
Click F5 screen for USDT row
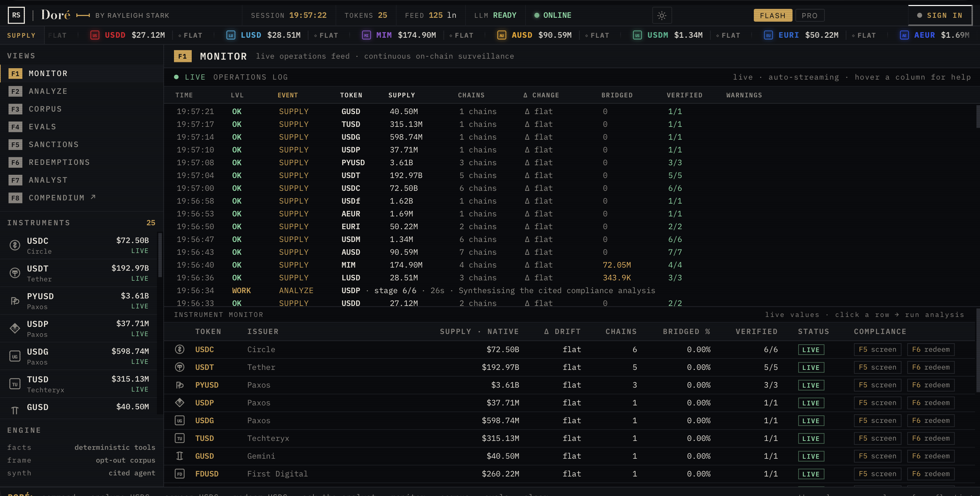(x=877, y=367)
